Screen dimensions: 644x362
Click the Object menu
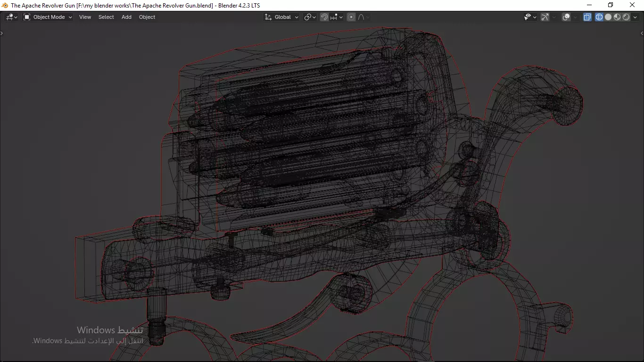pyautogui.click(x=147, y=17)
